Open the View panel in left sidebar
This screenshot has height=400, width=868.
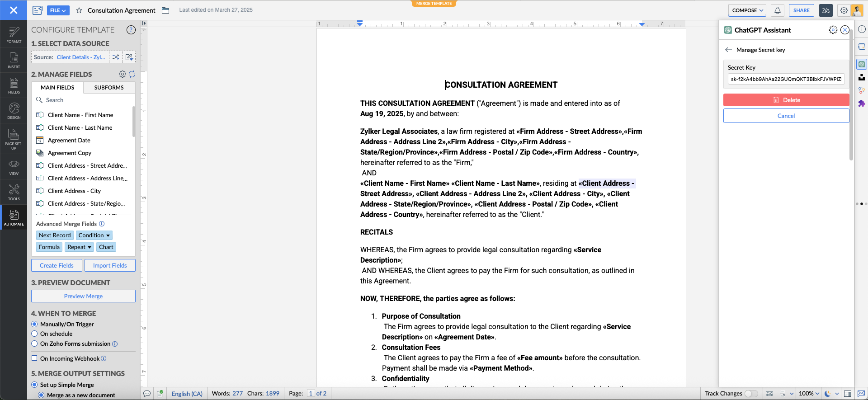[x=14, y=167]
